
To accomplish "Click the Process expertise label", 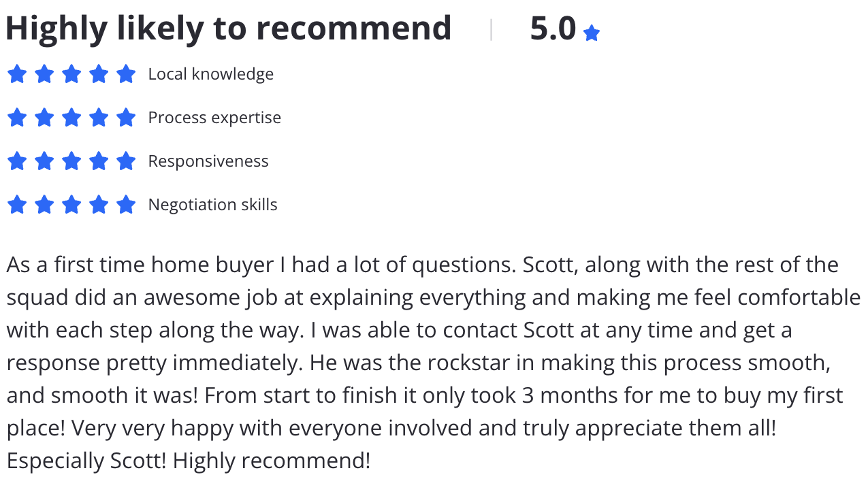I will click(214, 118).
